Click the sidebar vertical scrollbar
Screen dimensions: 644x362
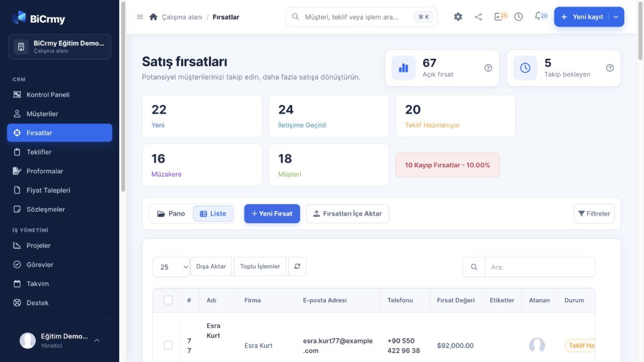(123, 97)
